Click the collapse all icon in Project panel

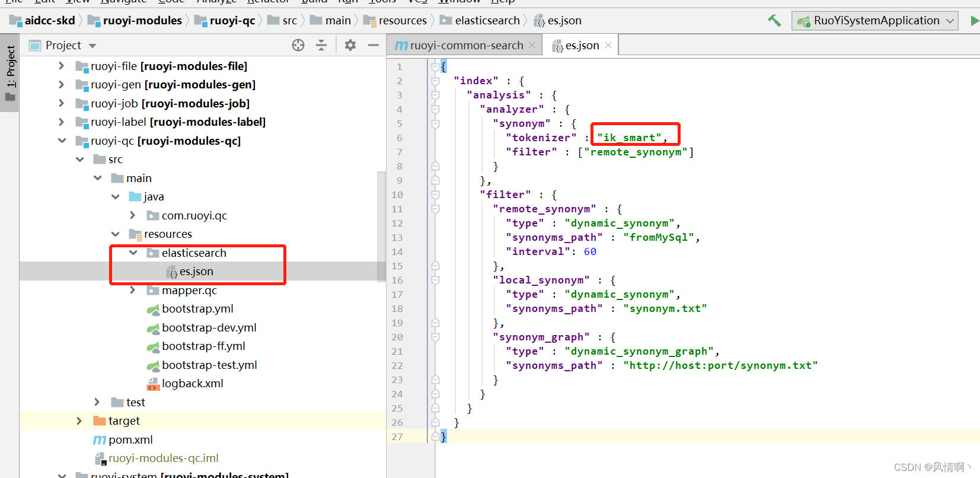click(321, 45)
